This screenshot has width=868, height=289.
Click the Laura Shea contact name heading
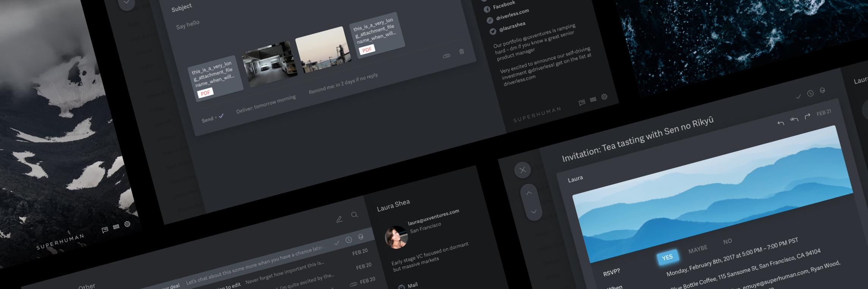coord(393,205)
